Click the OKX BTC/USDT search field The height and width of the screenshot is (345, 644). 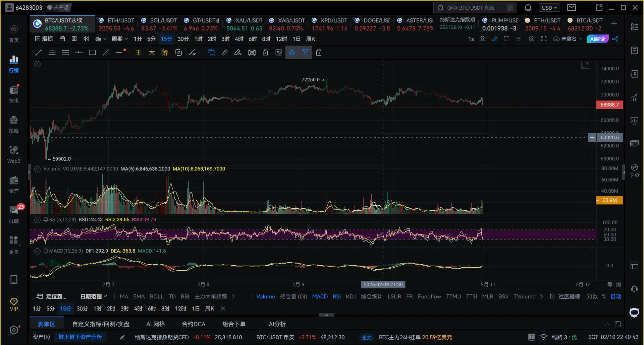[475, 8]
